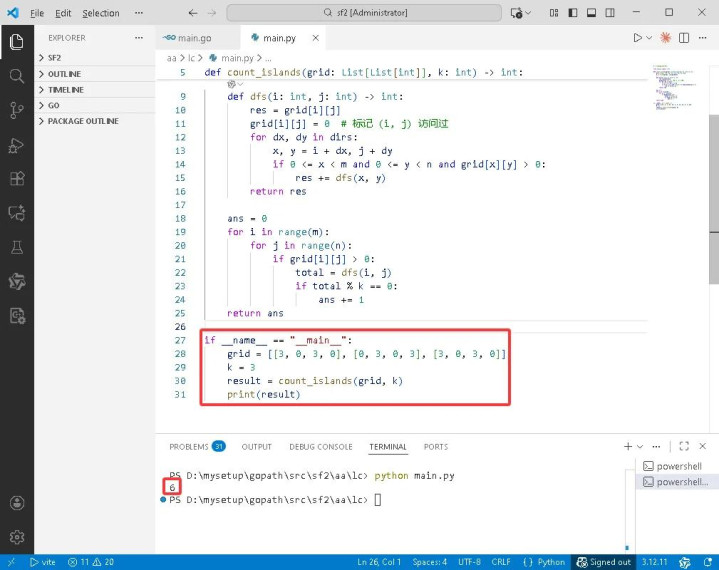Open the Source Control view
This screenshot has height=570, width=719.
coord(16,110)
